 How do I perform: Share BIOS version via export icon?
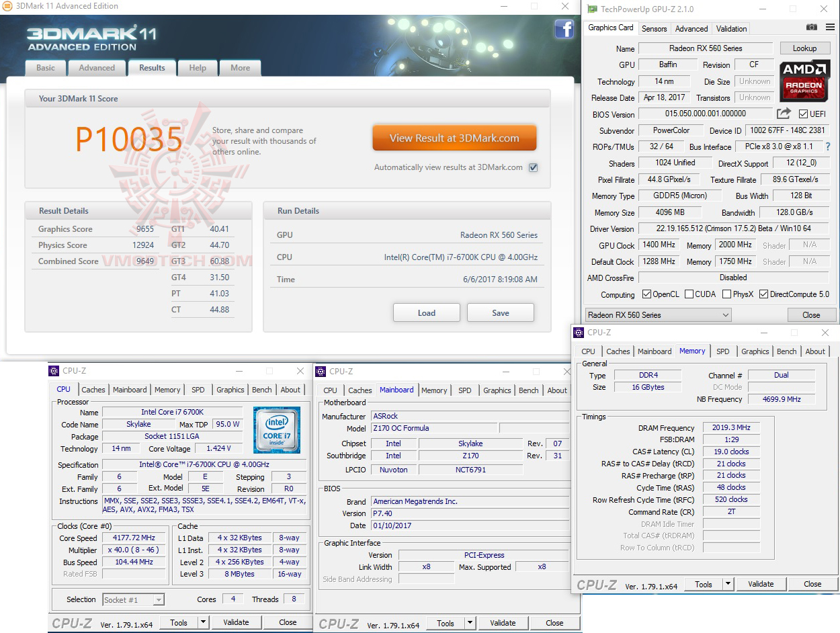784,114
